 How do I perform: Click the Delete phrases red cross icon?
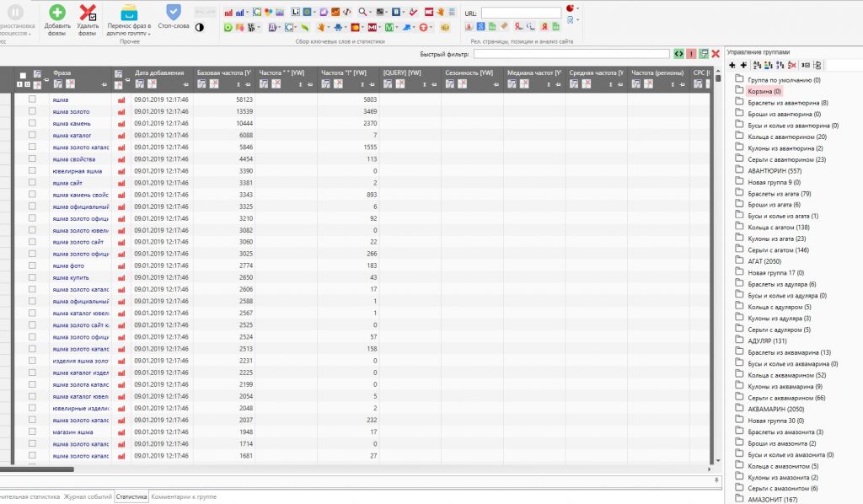pyautogui.click(x=88, y=12)
